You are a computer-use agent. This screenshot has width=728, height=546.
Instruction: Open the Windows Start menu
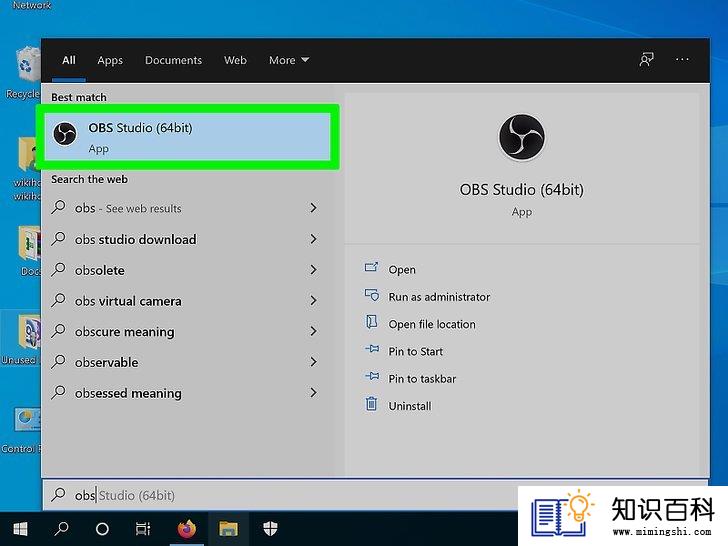tap(20, 529)
